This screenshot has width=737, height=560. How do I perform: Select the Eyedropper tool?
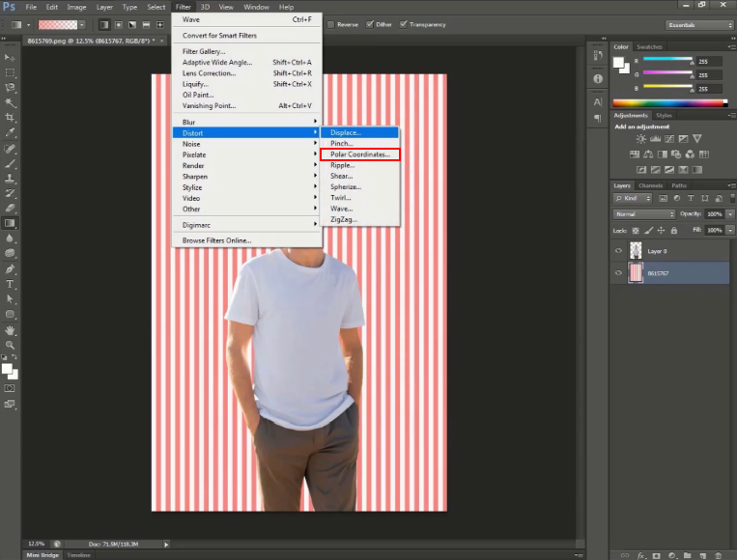click(x=10, y=132)
